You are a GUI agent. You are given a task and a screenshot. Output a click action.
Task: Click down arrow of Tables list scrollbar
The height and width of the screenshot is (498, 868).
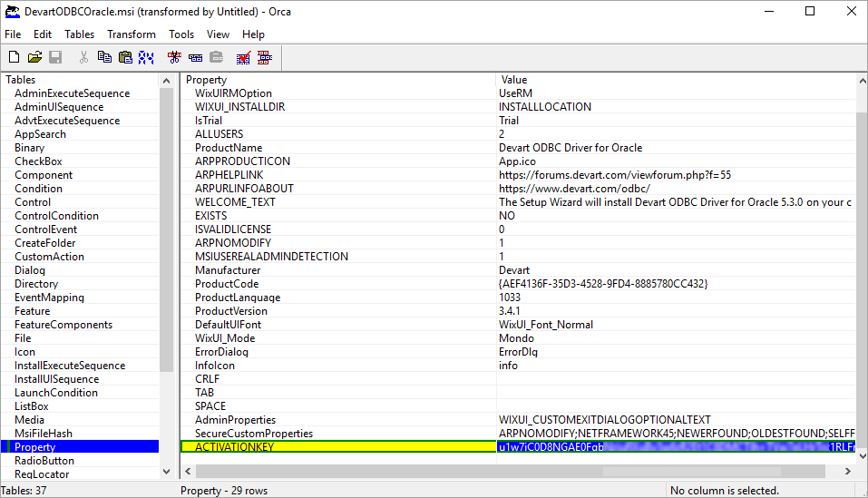click(166, 472)
